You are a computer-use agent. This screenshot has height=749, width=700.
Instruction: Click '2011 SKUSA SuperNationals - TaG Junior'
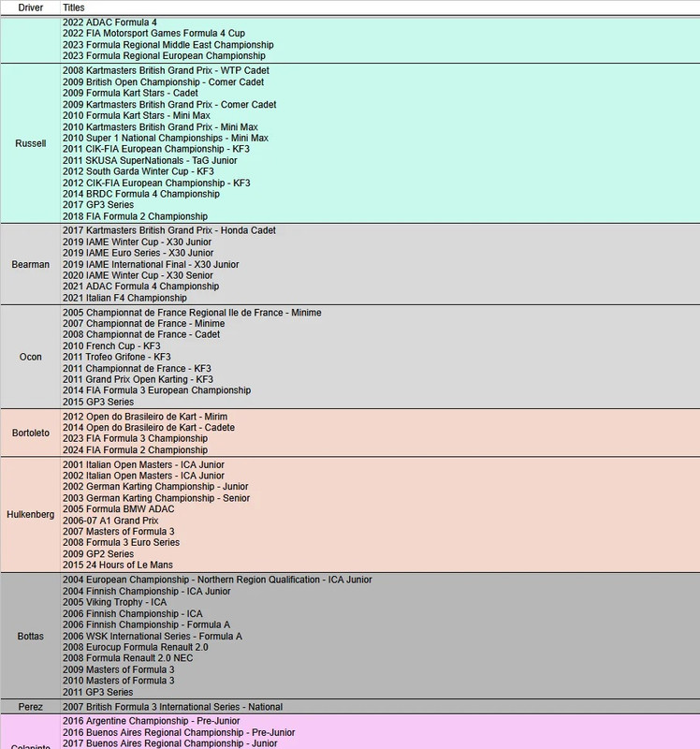point(150,160)
